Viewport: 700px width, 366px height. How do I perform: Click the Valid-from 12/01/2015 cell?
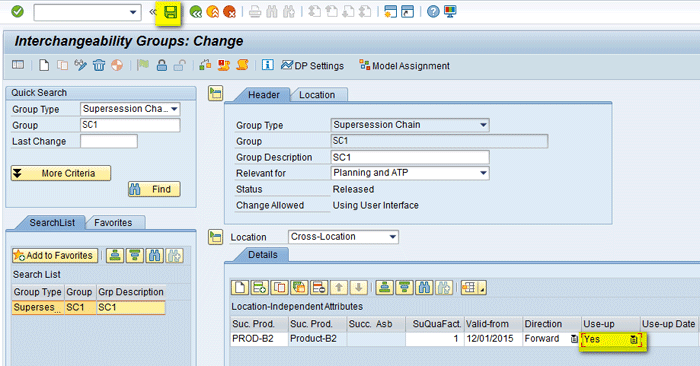point(493,339)
